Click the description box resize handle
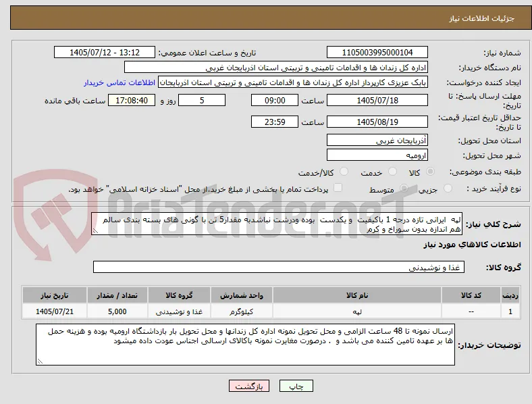Screen dimensions: 532x404 point(95,231)
